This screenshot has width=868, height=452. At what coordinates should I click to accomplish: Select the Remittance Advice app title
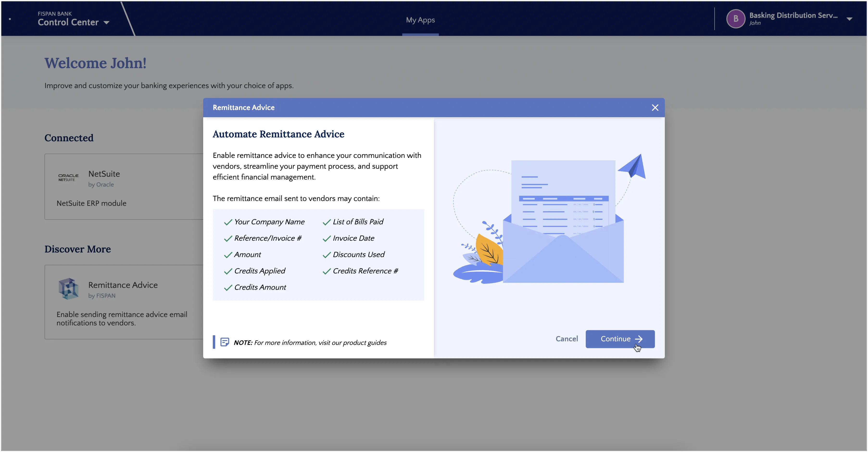click(x=123, y=285)
